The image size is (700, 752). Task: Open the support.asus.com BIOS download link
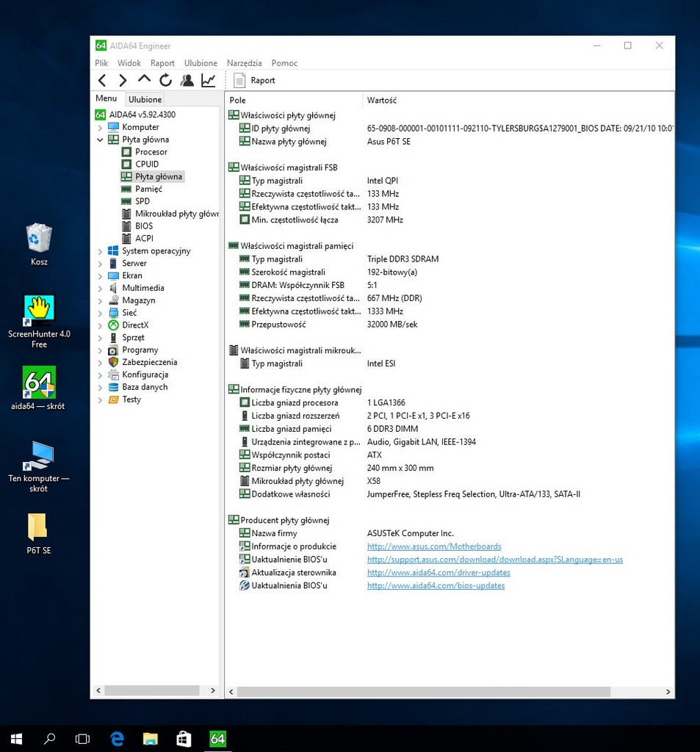[x=494, y=559]
